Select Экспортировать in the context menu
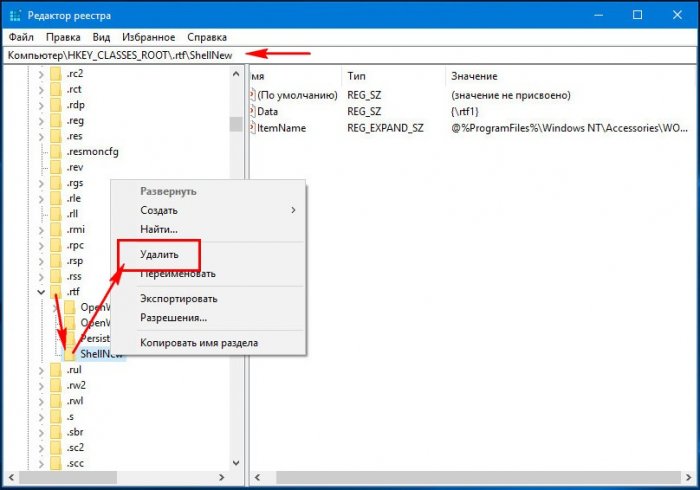 click(x=178, y=298)
